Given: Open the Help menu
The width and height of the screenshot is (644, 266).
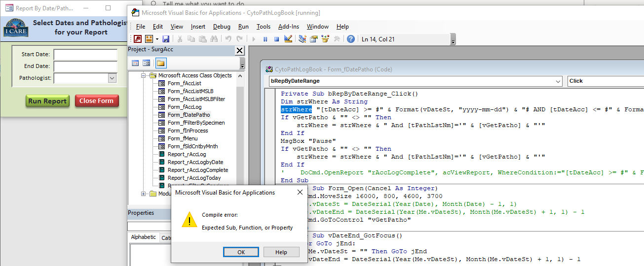Looking at the screenshot, I should tap(342, 27).
